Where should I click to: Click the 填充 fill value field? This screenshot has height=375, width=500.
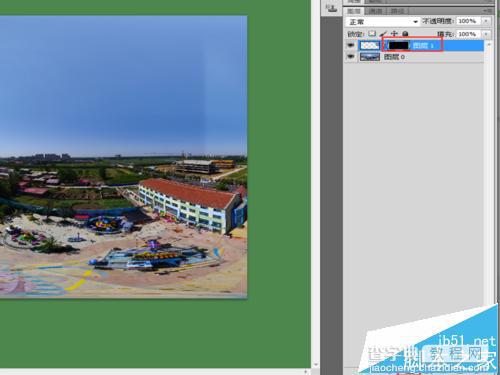pos(468,34)
